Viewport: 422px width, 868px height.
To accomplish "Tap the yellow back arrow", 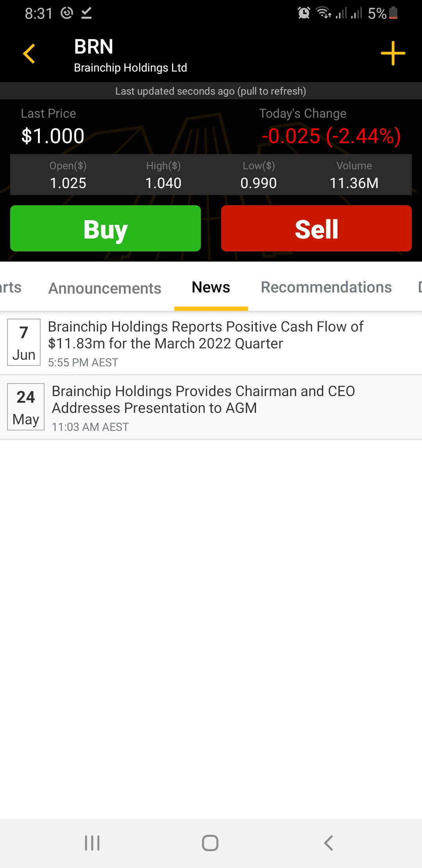I will click(x=29, y=54).
